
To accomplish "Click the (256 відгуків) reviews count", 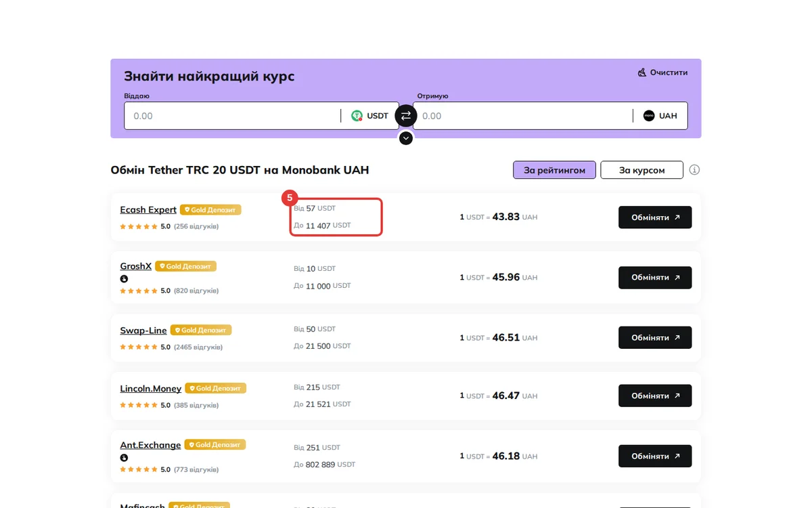I will (x=196, y=226).
